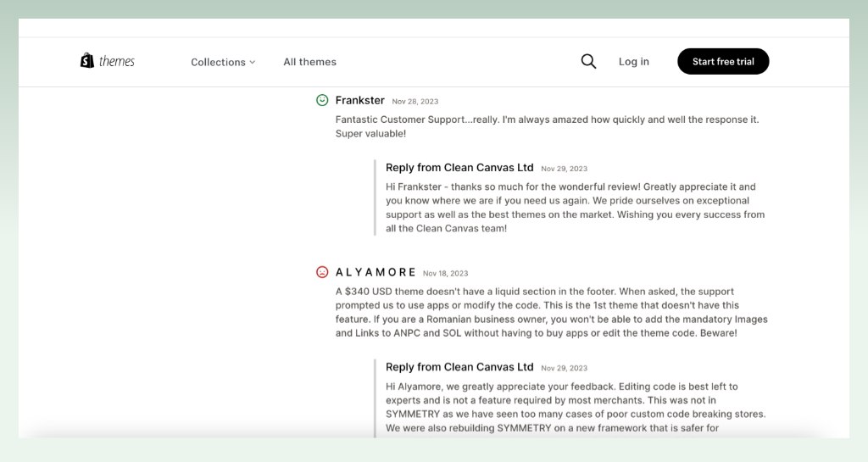Open the search magnifier icon
The image size is (868, 462).
[588, 61]
